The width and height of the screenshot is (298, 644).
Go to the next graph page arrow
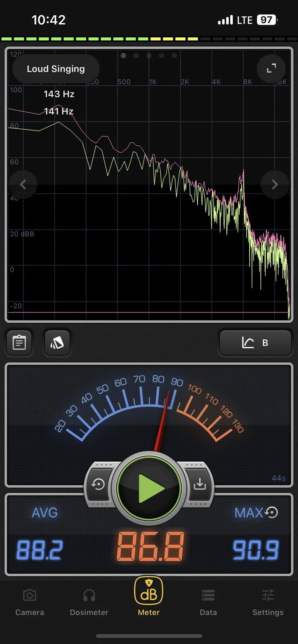(275, 184)
